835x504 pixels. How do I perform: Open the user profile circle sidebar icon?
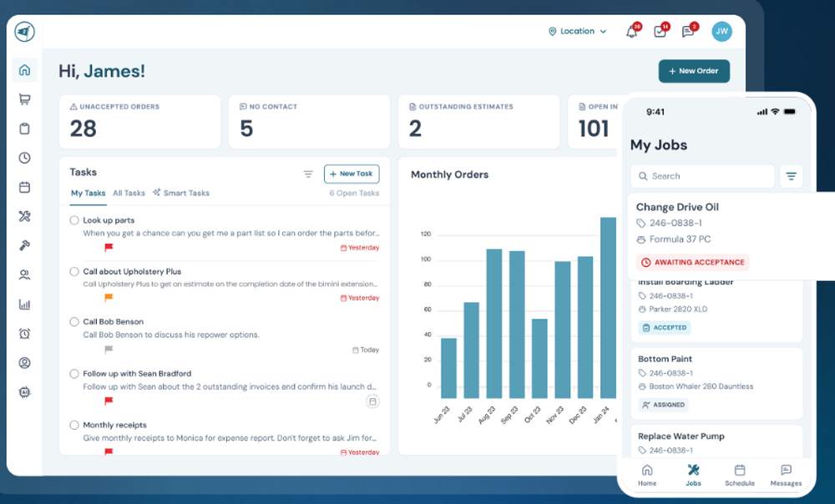coord(24,362)
